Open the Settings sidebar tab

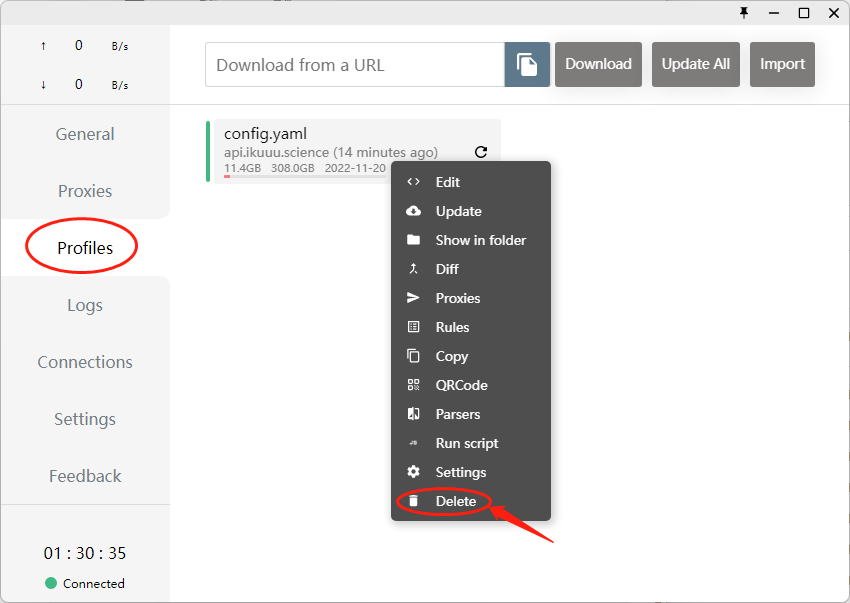tap(85, 419)
